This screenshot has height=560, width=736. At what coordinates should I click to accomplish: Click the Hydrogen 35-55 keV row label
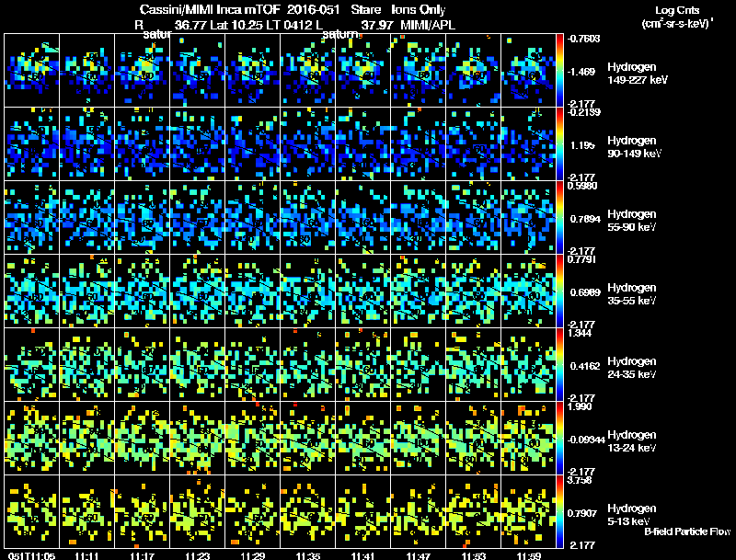point(632,294)
